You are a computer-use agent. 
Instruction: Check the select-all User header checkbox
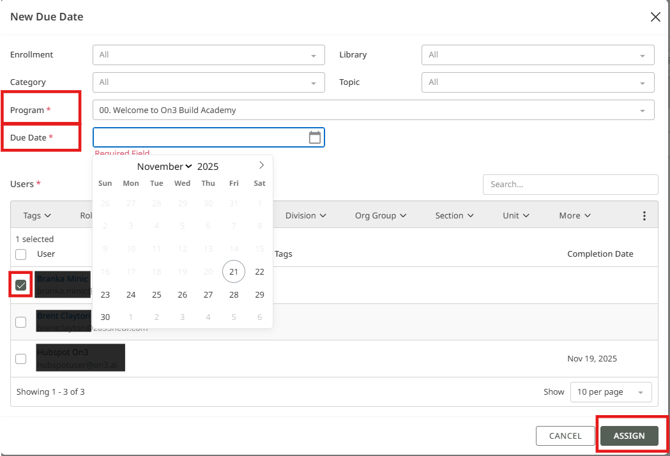coord(21,254)
